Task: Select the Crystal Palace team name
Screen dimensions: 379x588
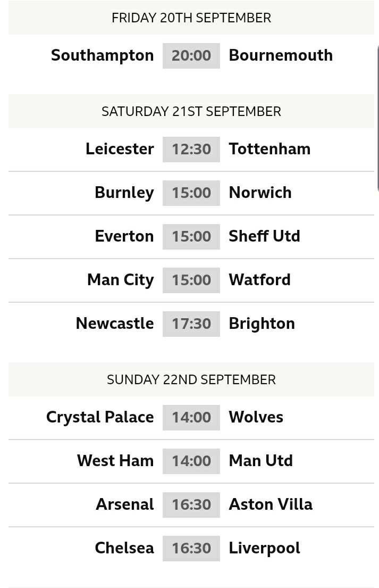Action: point(100,417)
